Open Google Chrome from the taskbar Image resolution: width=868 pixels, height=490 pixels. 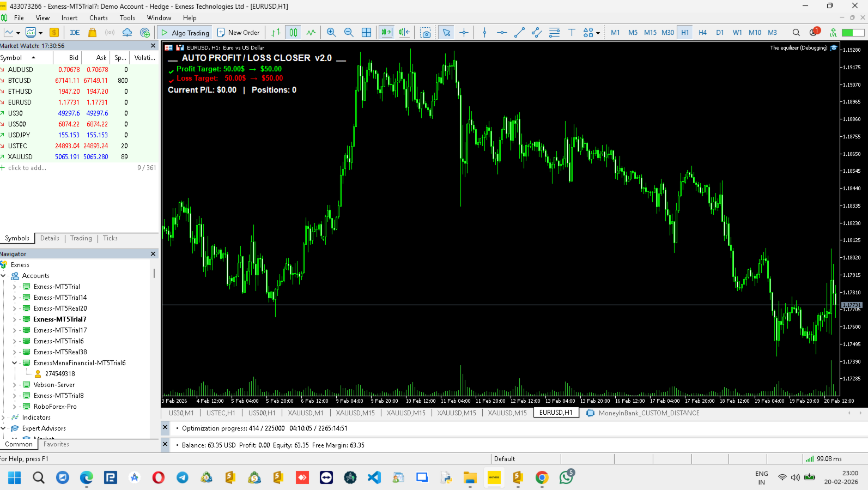pyautogui.click(x=542, y=478)
